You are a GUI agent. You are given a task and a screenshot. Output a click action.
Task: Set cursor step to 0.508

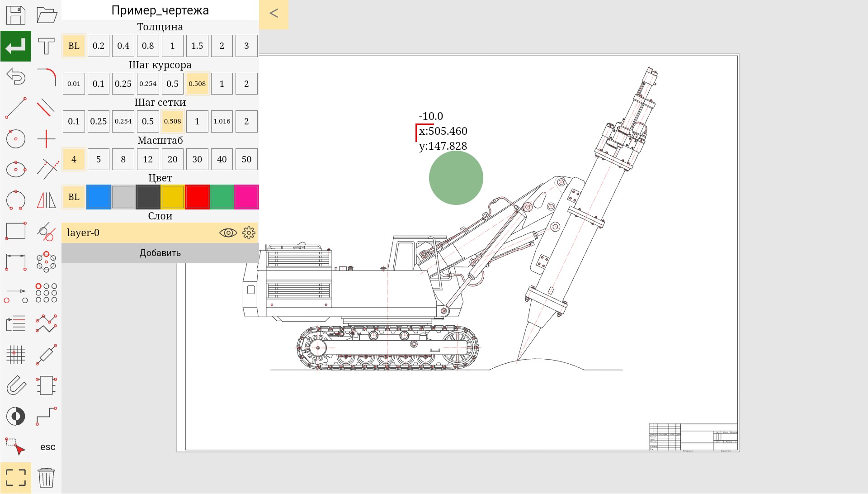(197, 84)
